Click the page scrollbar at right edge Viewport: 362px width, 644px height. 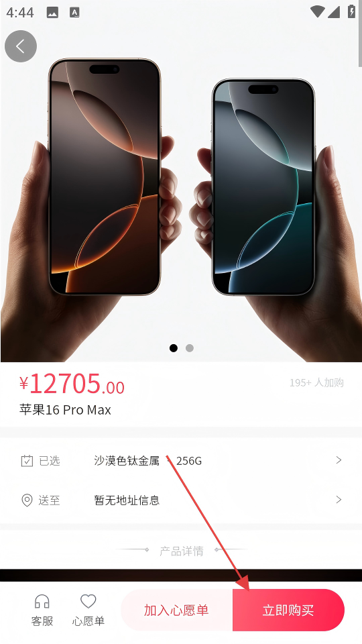click(360, 45)
